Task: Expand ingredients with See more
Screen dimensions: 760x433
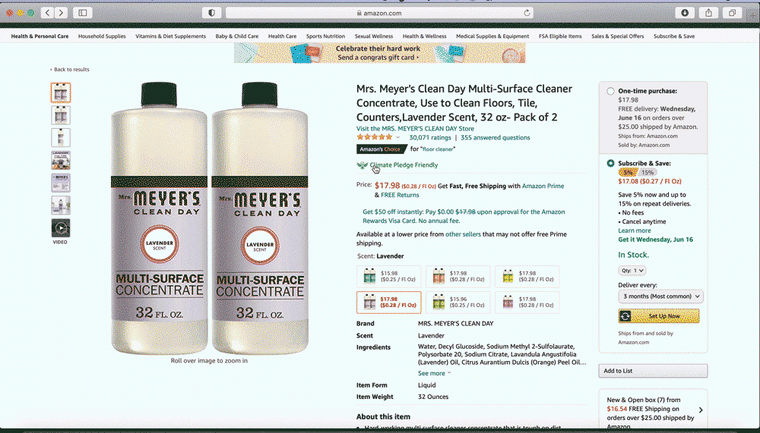Action: tap(434, 373)
